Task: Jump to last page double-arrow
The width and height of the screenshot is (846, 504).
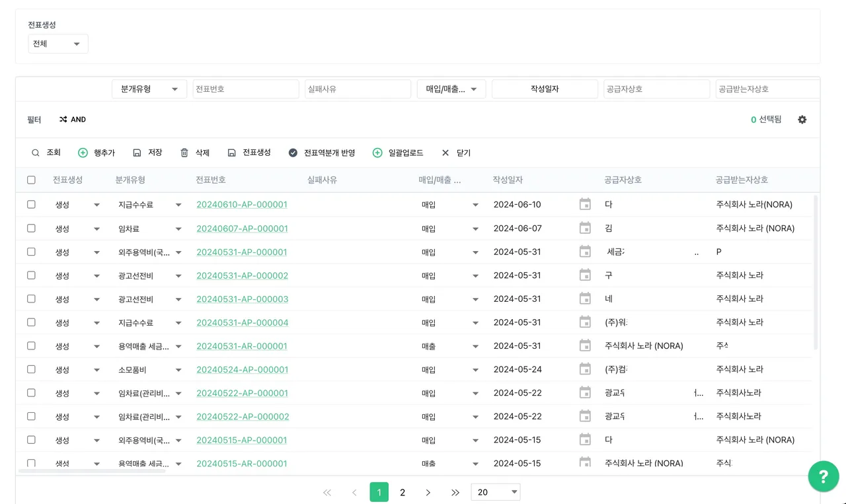Action: [x=455, y=492]
